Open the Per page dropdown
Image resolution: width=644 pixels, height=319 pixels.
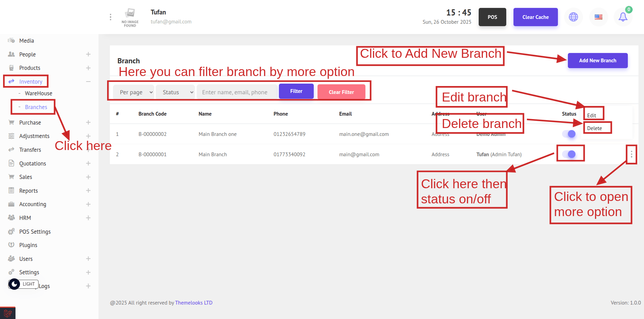134,92
